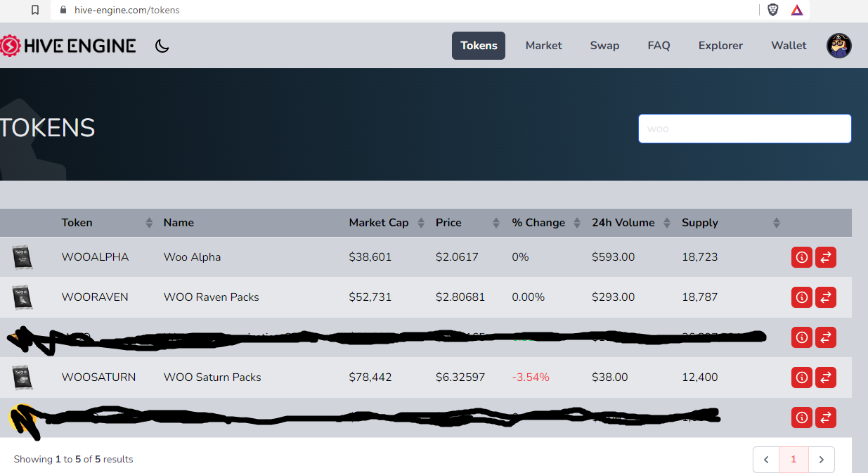Click the WOOSATURN pack thumbnail
The width and height of the screenshot is (868, 473).
[x=22, y=377]
